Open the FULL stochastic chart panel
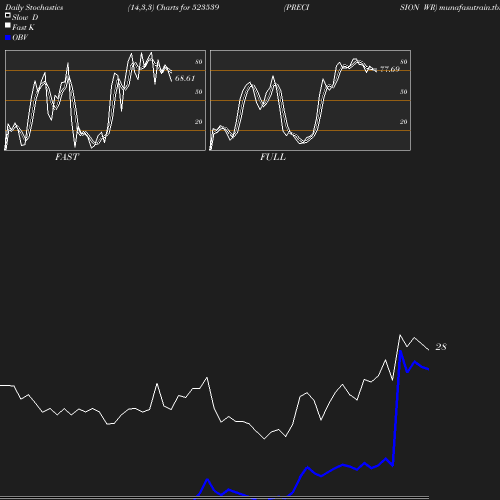The width and height of the screenshot is (500, 500). click(x=310, y=100)
